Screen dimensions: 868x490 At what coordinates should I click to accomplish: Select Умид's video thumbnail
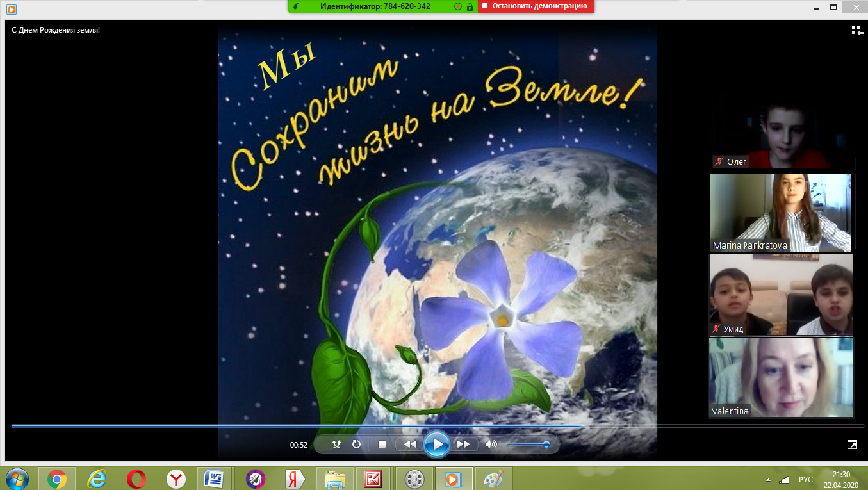781,295
